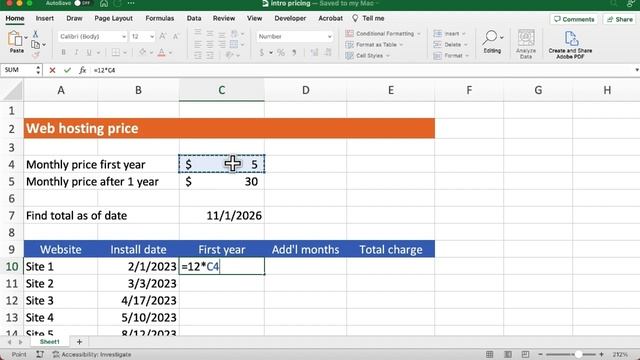The height and width of the screenshot is (360, 640).
Task: Click the zoom in plus button
Action: 601,354
